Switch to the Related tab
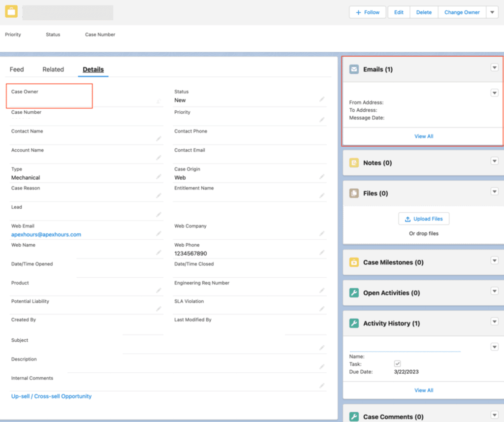 (53, 69)
